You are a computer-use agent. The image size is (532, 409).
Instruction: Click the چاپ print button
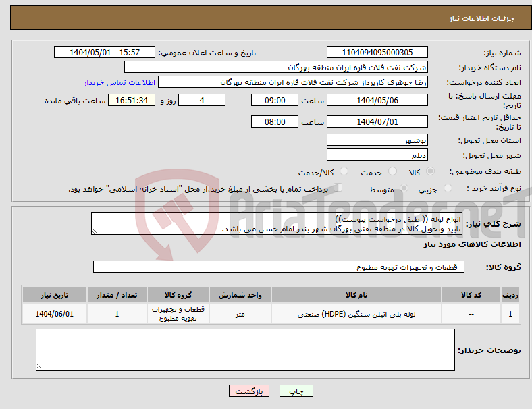pos(296,391)
